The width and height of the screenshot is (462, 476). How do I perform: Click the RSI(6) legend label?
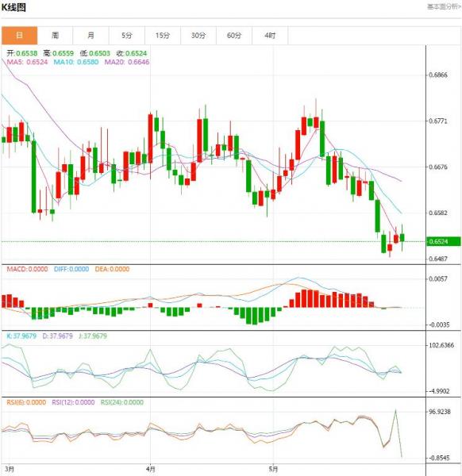point(26,402)
